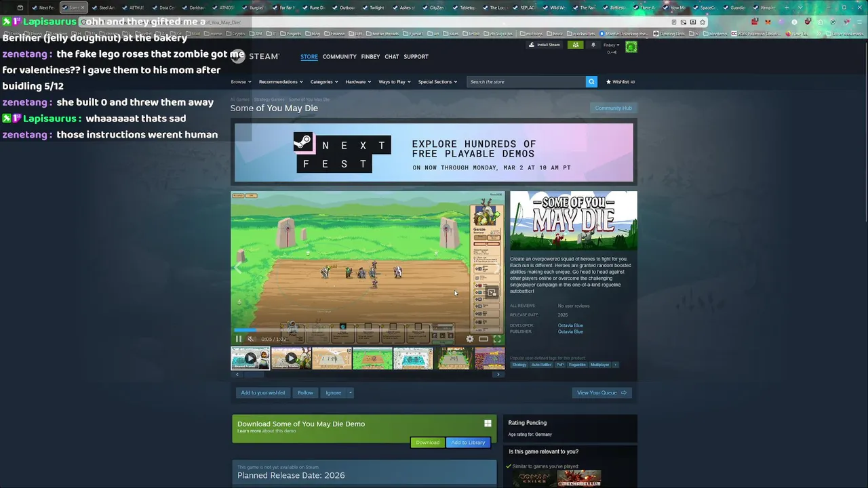The image size is (868, 488).
Task: Click the green user avatar
Action: pyautogui.click(x=631, y=47)
